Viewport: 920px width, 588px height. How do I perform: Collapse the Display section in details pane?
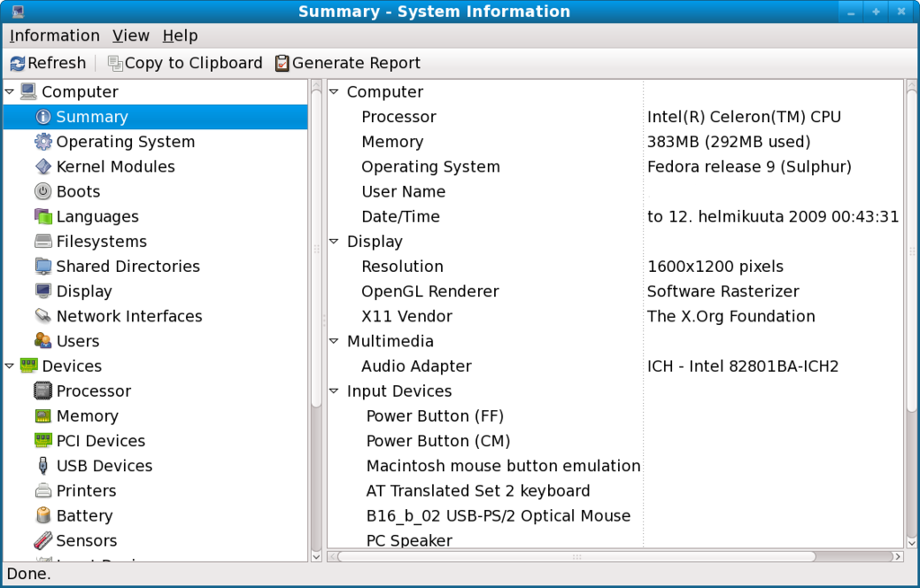(334, 241)
